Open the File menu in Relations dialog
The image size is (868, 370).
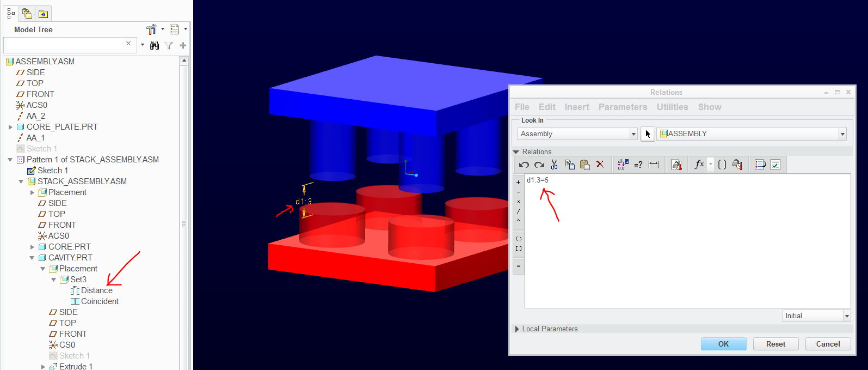522,107
